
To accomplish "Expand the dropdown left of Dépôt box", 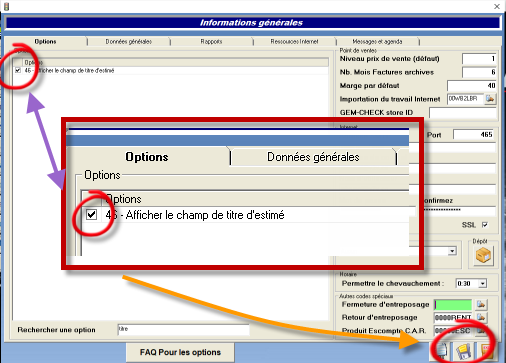I will (x=452, y=251).
